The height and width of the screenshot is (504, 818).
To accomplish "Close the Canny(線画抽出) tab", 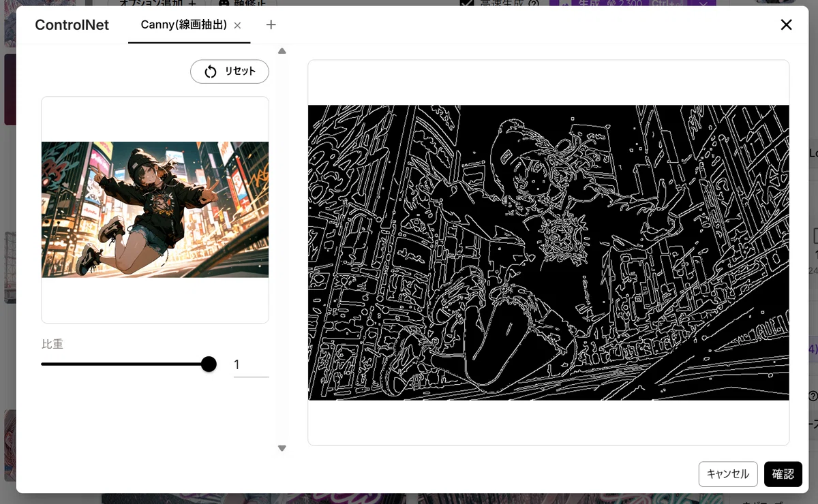I will pos(237,25).
